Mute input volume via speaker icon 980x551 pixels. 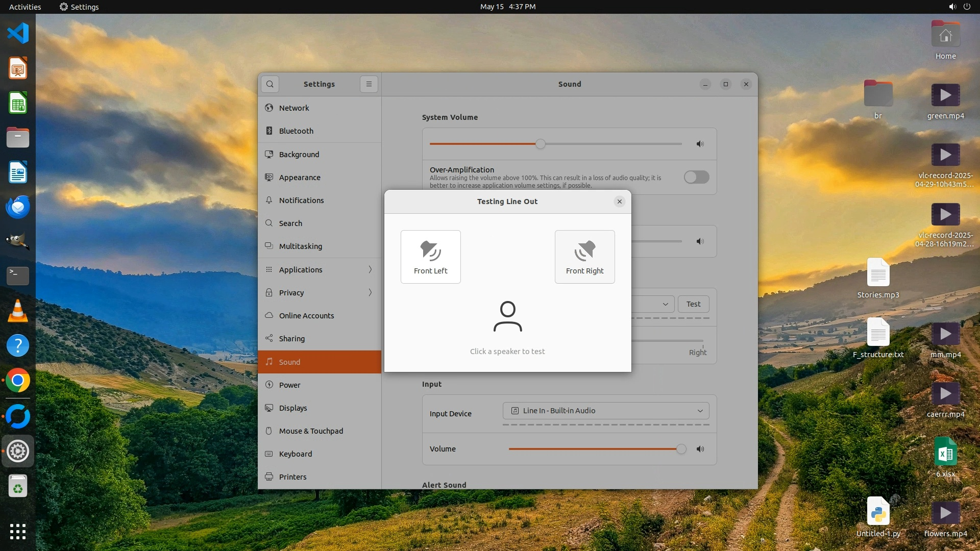(700, 449)
